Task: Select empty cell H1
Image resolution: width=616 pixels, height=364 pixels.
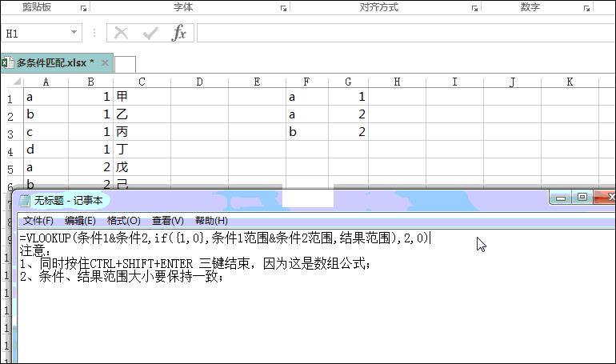Action: point(397,97)
